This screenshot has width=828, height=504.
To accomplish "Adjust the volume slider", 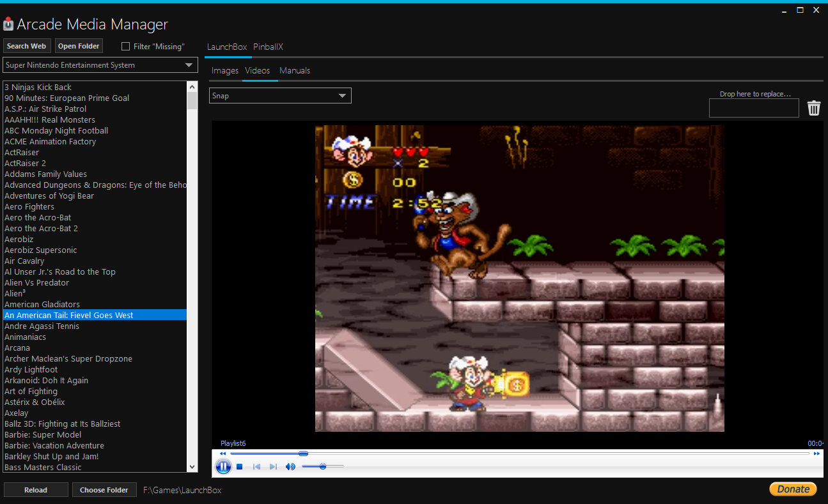I will pos(323,467).
